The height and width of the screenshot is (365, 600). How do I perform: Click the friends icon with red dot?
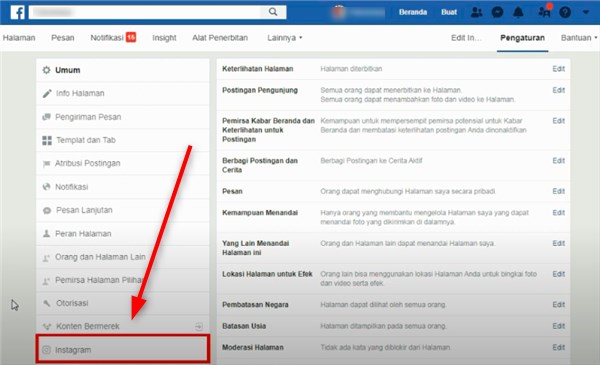point(544,11)
